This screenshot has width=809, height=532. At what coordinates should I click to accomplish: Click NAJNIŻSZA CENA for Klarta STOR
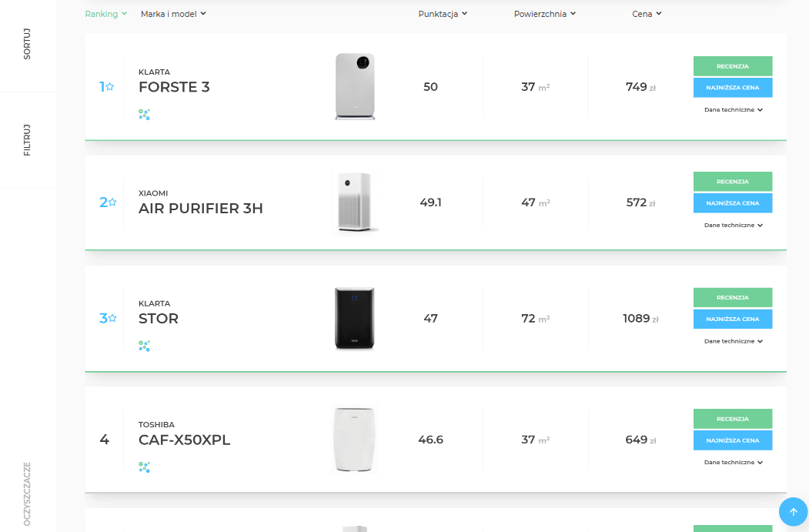(x=732, y=319)
